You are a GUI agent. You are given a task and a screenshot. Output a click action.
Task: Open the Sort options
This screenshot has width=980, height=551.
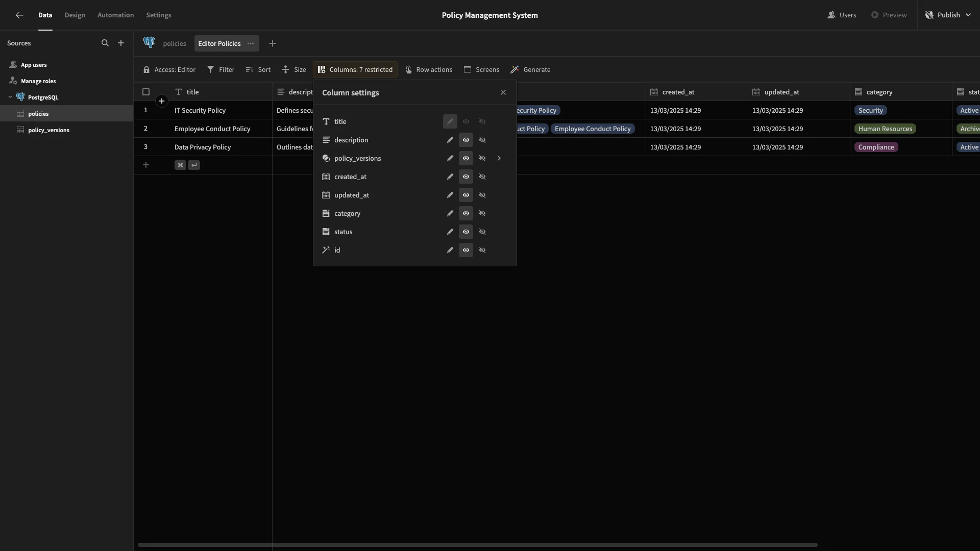click(x=258, y=70)
